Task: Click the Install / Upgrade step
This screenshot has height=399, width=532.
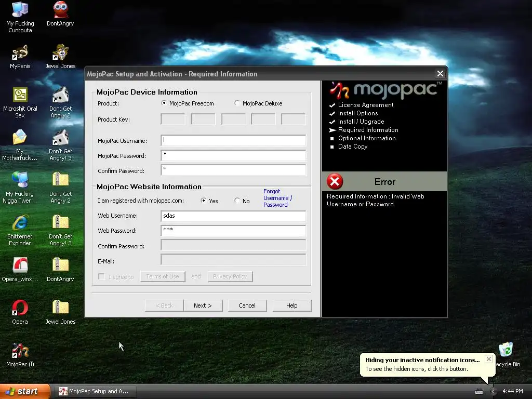Action: click(361, 122)
